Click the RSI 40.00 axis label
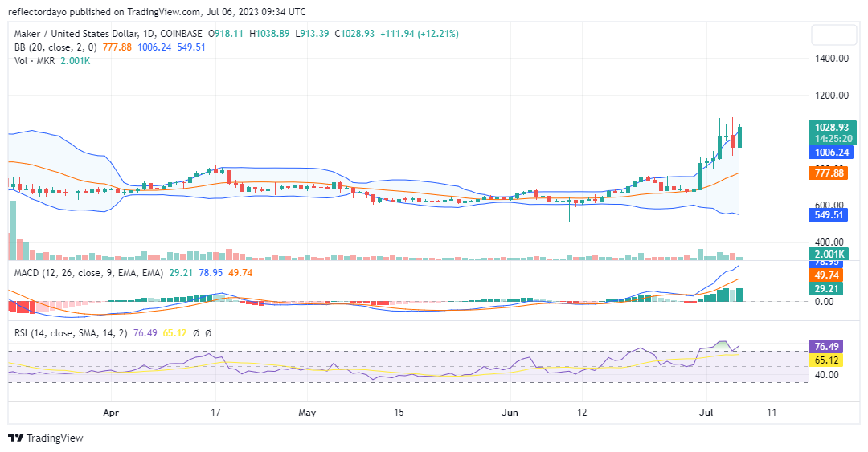The height and width of the screenshot is (452, 868). 826,375
